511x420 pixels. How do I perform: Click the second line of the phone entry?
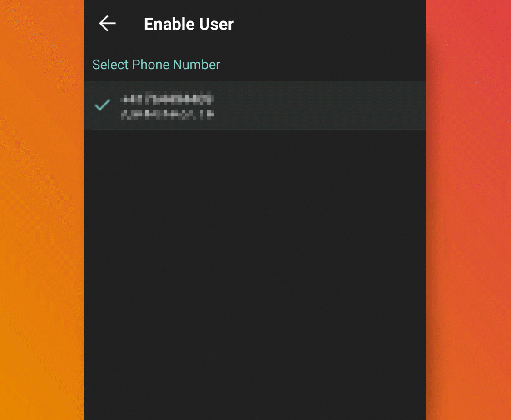(x=167, y=113)
